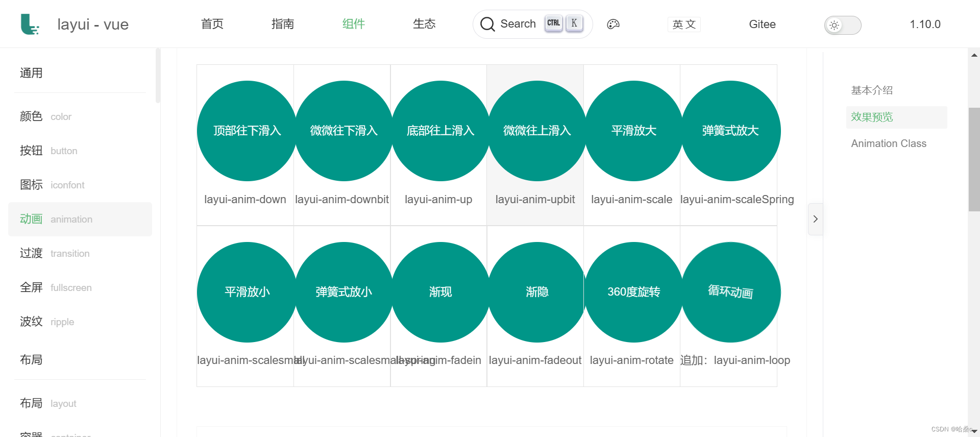The width and height of the screenshot is (980, 437).
Task: Click the layui-anim-up label
Action: coord(438,199)
